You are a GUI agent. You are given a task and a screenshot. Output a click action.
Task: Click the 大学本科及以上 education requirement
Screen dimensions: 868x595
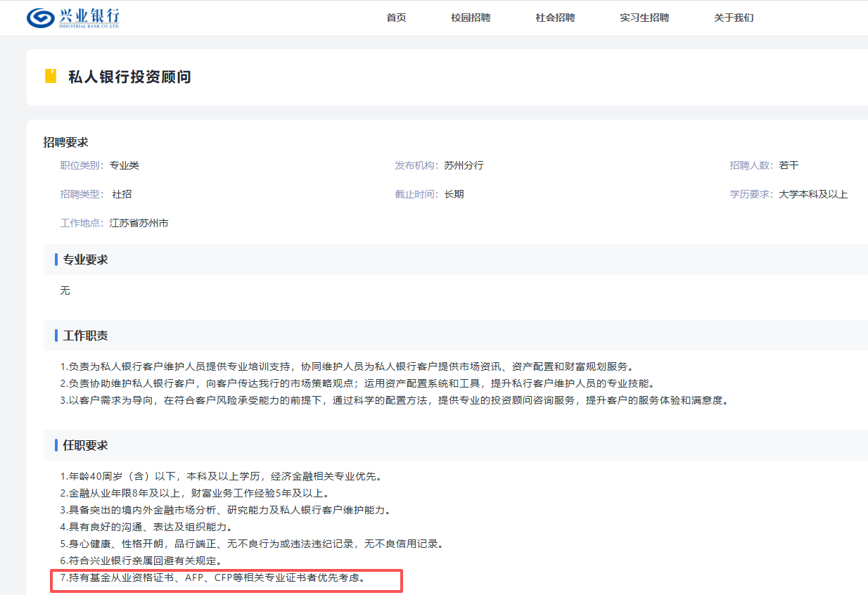coord(813,194)
